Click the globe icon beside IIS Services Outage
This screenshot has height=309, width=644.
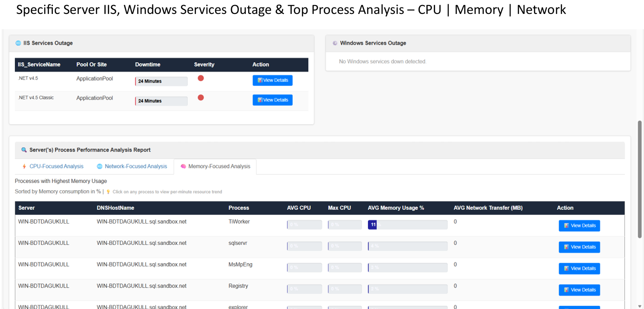pyautogui.click(x=18, y=43)
